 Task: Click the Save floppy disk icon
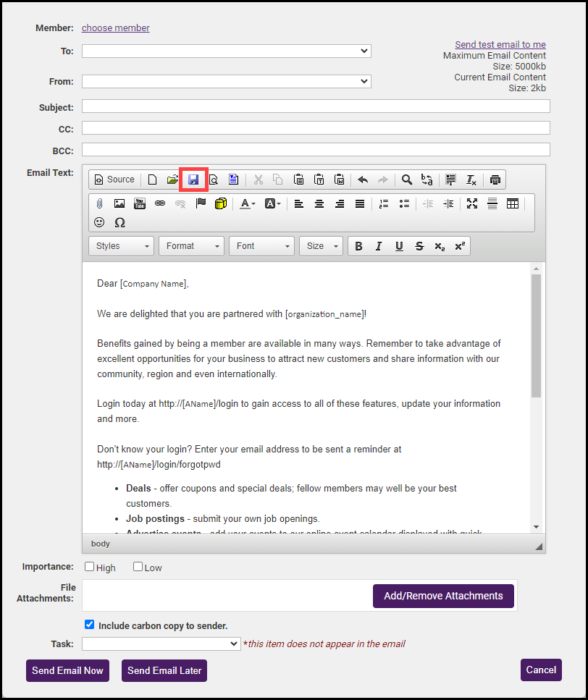pos(193,180)
